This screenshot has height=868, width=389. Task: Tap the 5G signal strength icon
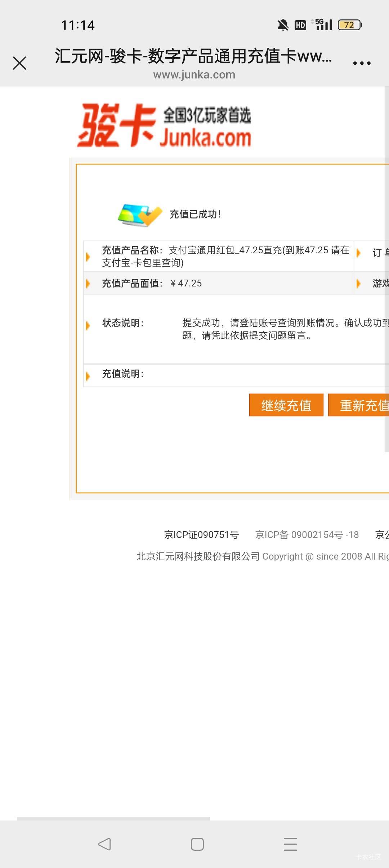[x=322, y=24]
